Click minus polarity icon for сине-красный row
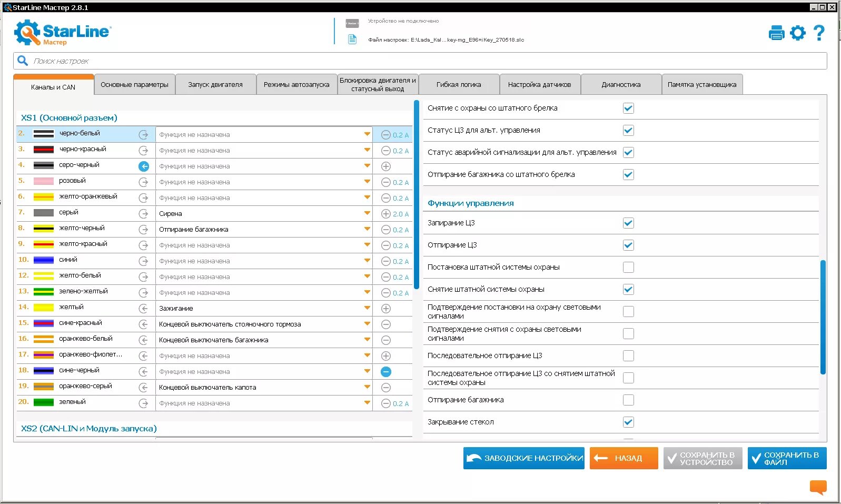The image size is (841, 504). (x=386, y=324)
